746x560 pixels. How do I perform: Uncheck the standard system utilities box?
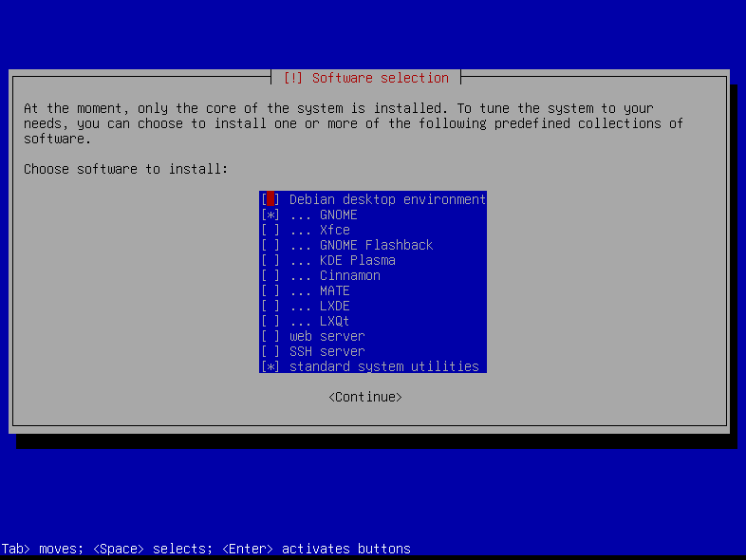pyautogui.click(x=270, y=366)
